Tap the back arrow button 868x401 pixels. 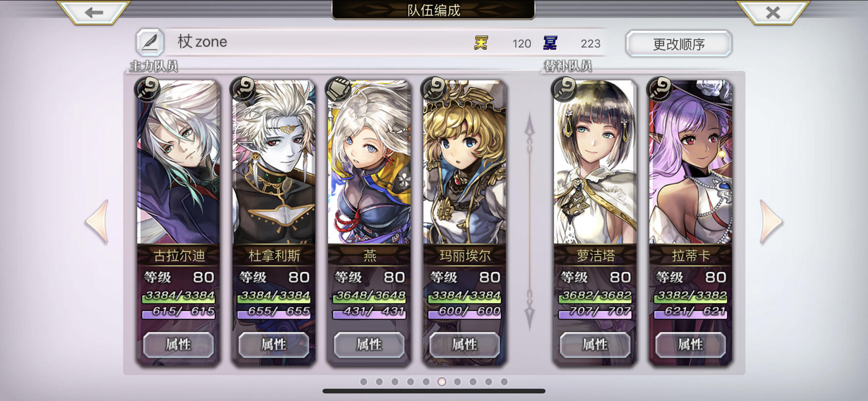tap(93, 12)
